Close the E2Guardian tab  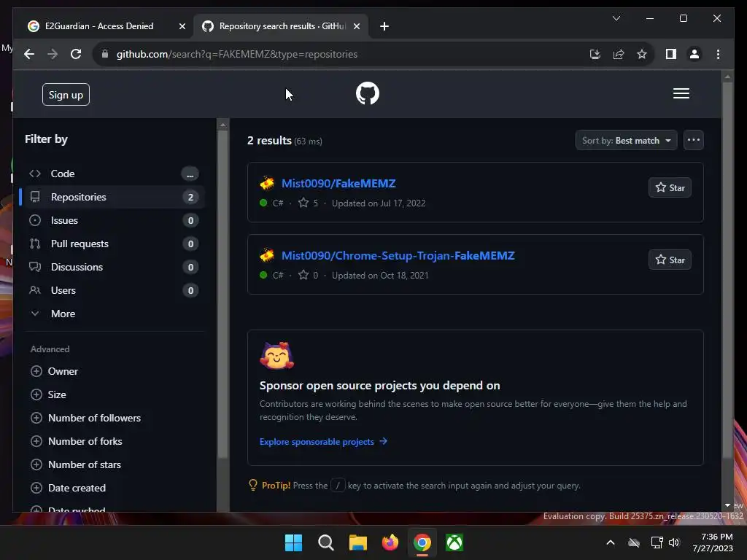point(182,26)
